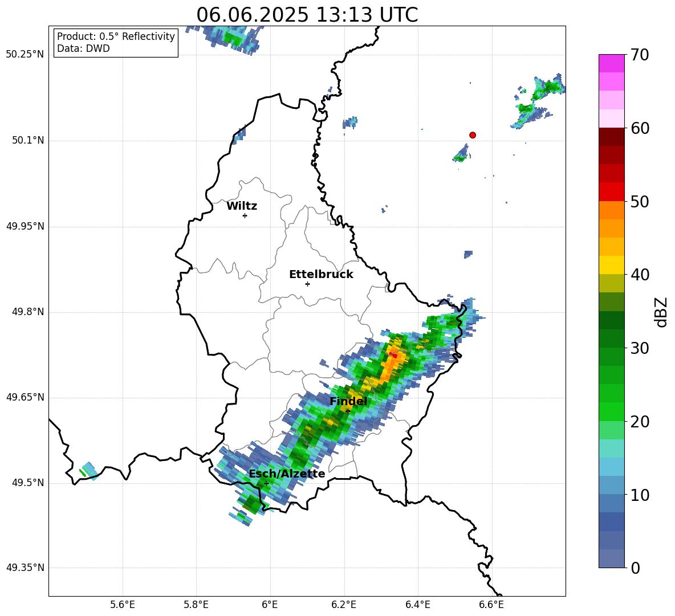Click the magenta top colorbar segment
675x616 pixels.
tap(611, 63)
